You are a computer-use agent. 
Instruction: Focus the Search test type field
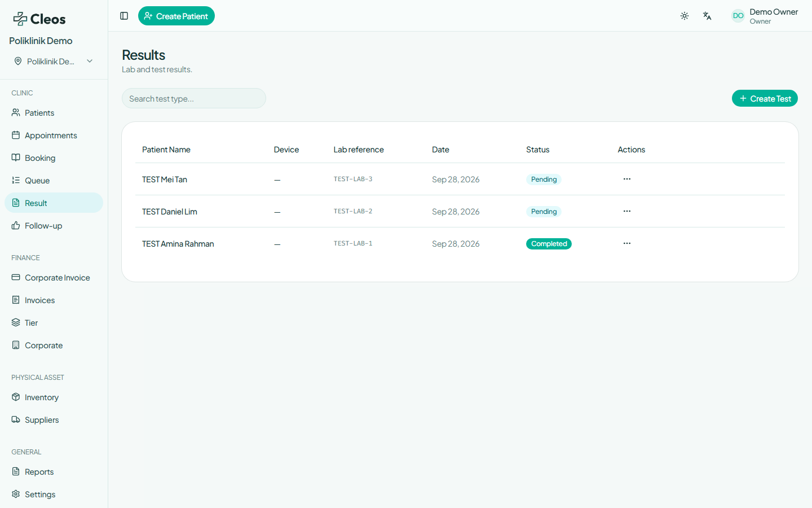194,98
